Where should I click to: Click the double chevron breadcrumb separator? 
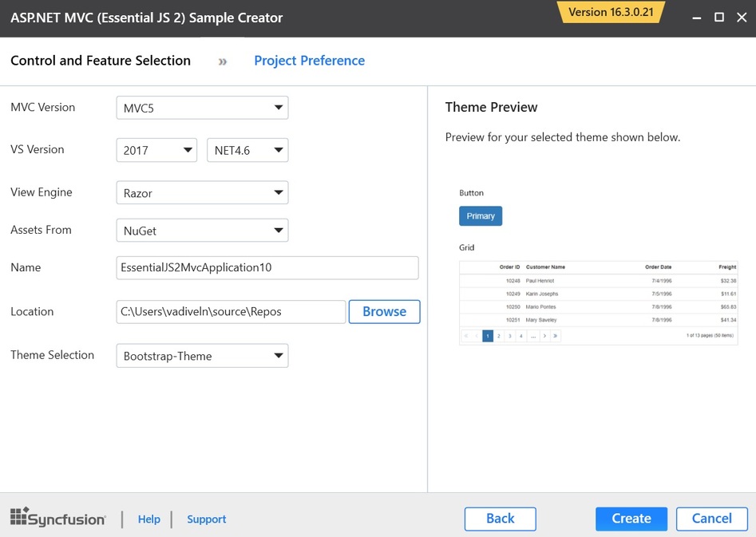pos(223,61)
